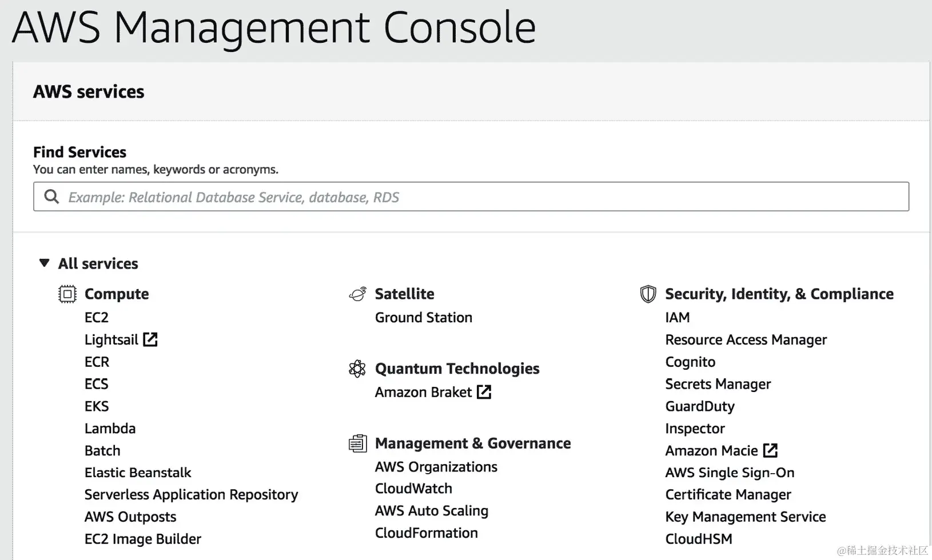Viewport: 932px width, 560px height.
Task: Click the external link icon beside Amazon Macie
Action: (x=771, y=450)
